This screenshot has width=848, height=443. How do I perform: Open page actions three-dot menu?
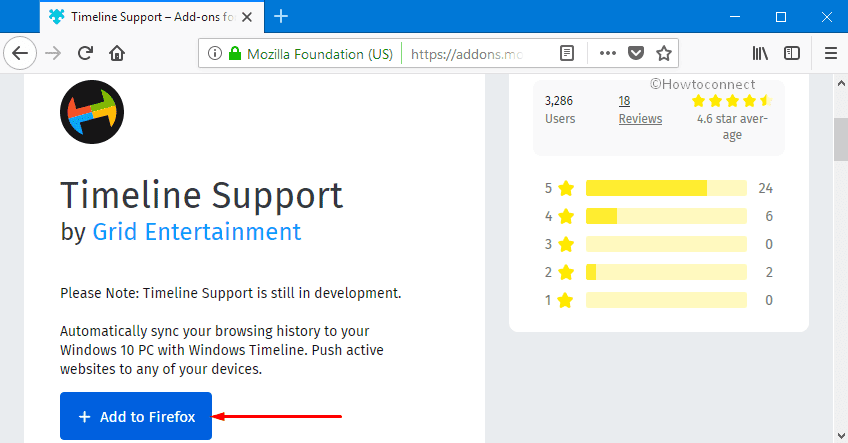pos(608,53)
